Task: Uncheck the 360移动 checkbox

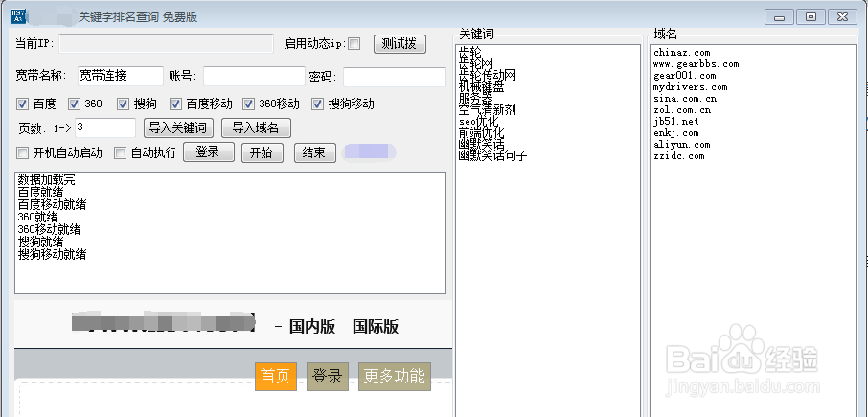Action: click(249, 104)
